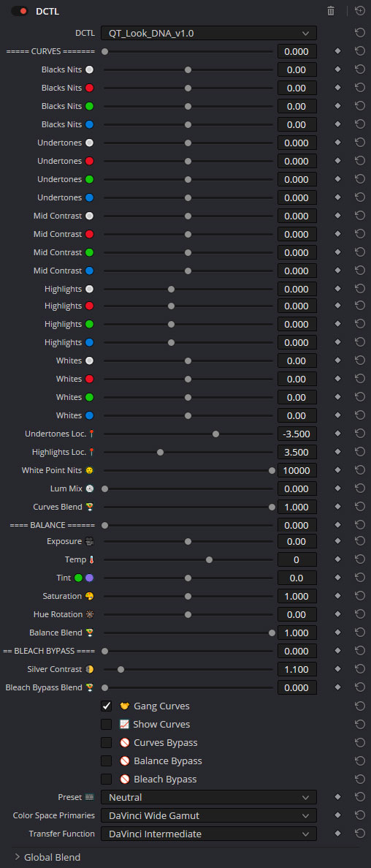Reset the Gang Curves option
This screenshot has width=371, height=868.
point(360,706)
